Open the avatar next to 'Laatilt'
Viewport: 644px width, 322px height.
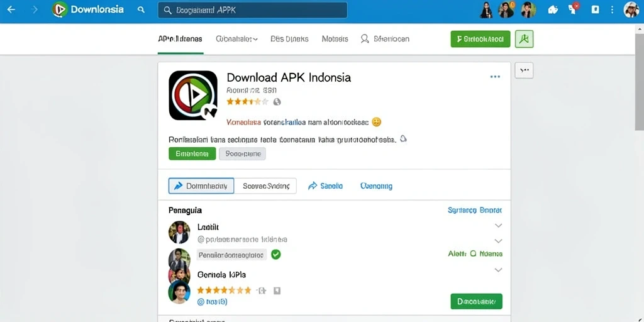179,233
